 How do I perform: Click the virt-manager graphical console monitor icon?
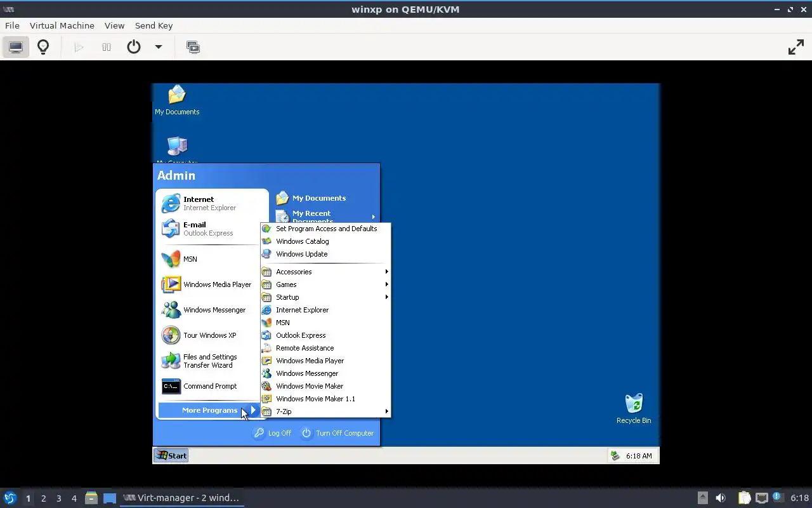[16, 47]
